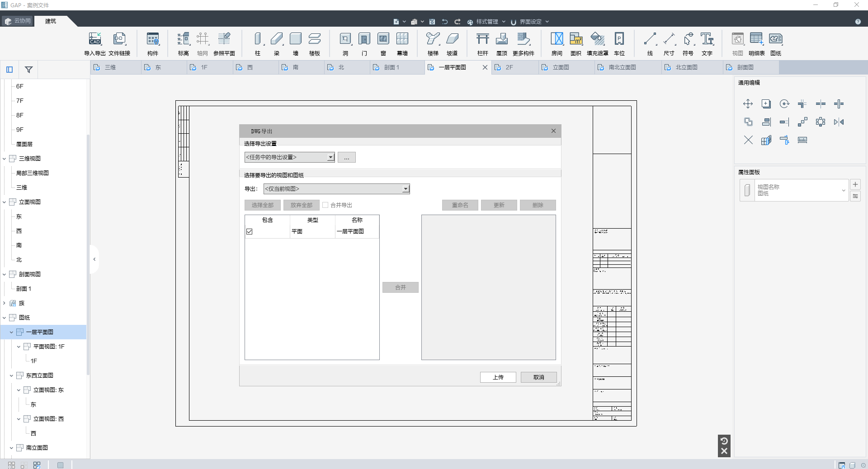Click the delete X tool in 通用编辑
The image size is (868, 469).
pyautogui.click(x=748, y=140)
